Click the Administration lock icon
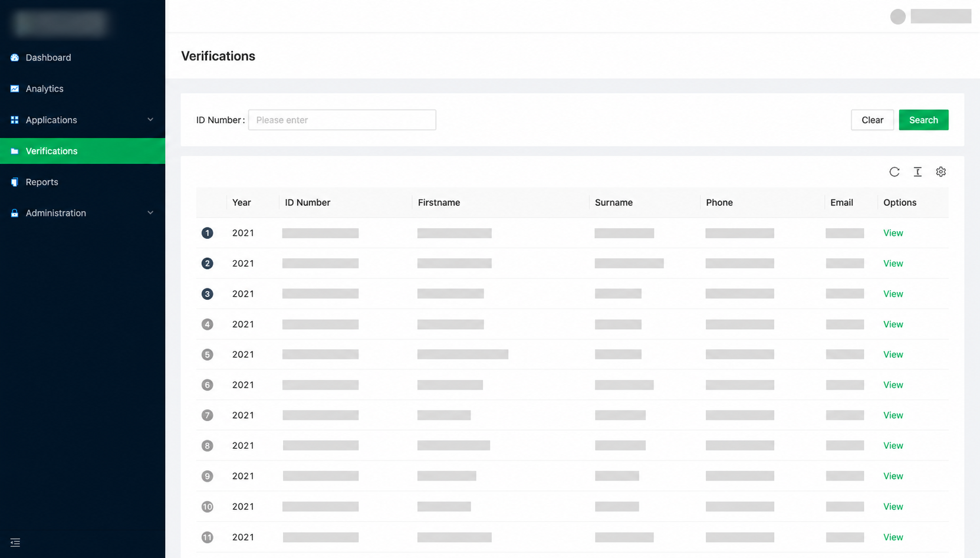 click(15, 214)
